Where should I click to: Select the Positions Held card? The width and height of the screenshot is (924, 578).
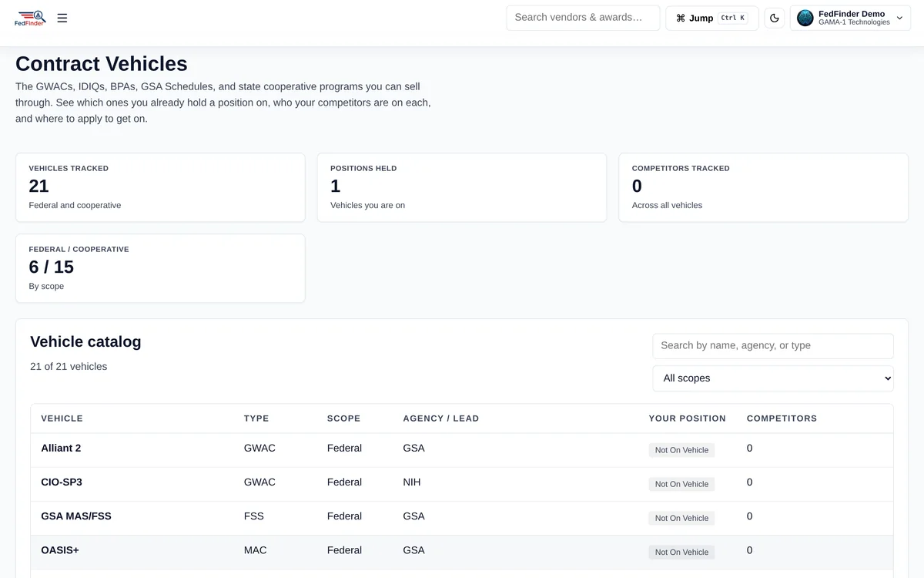[462, 187]
